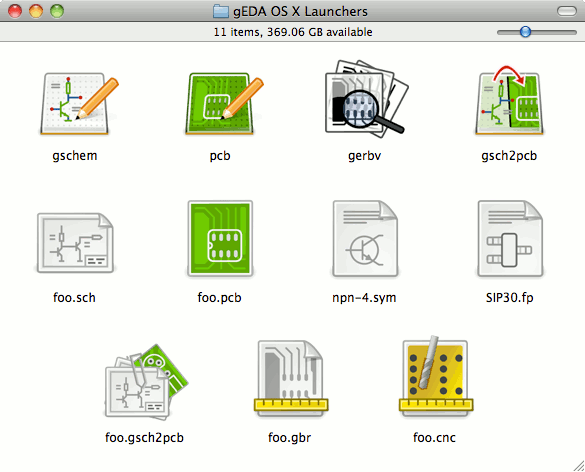Viewport: 585px width, 472px height.
Task: Select the foo.cnc drill file icon
Action: 436,376
